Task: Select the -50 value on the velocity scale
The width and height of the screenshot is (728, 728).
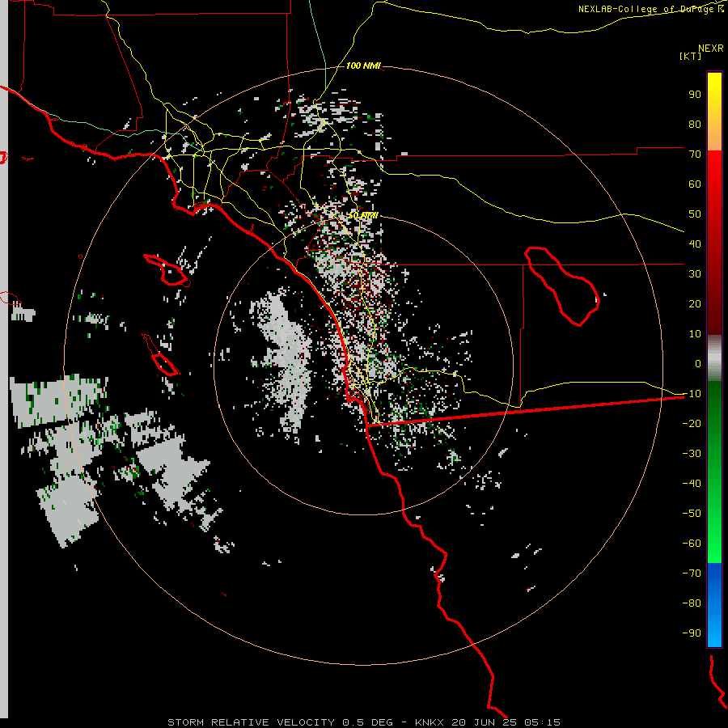Action: (692, 514)
